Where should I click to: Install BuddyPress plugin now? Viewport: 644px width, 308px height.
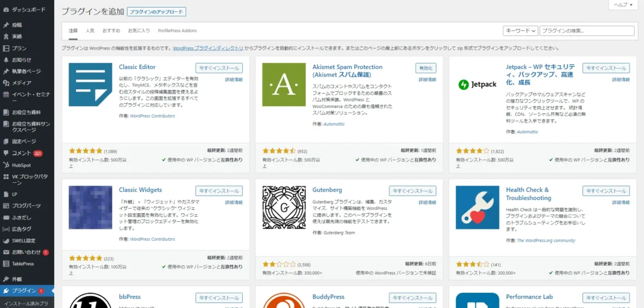click(413, 298)
